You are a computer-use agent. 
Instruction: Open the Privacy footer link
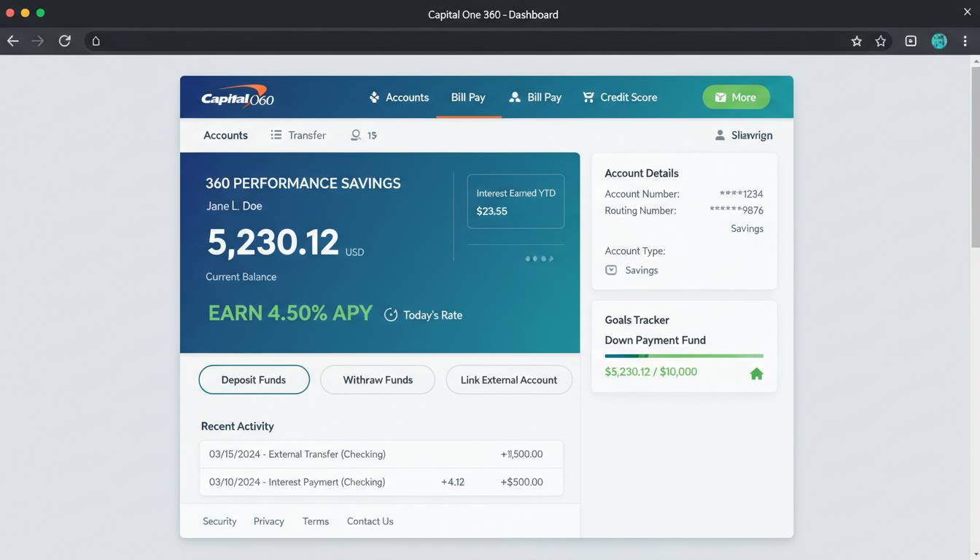click(268, 521)
